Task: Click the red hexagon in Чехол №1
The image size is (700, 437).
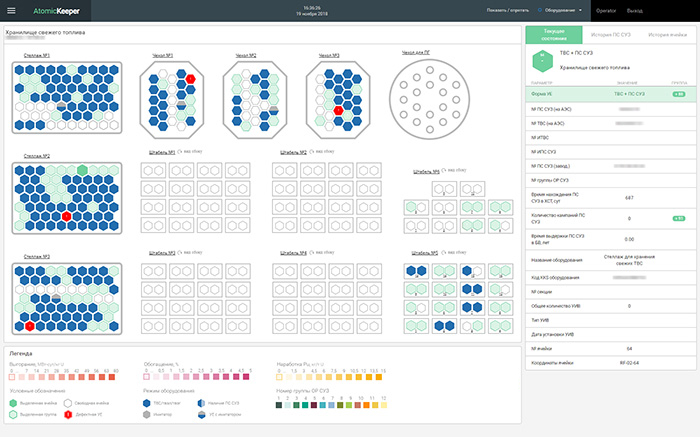Action: (190, 77)
